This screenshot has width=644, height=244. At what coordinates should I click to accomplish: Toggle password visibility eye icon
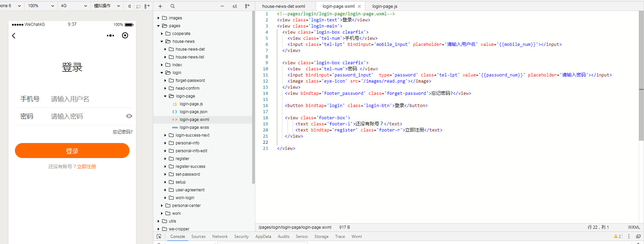tap(129, 116)
